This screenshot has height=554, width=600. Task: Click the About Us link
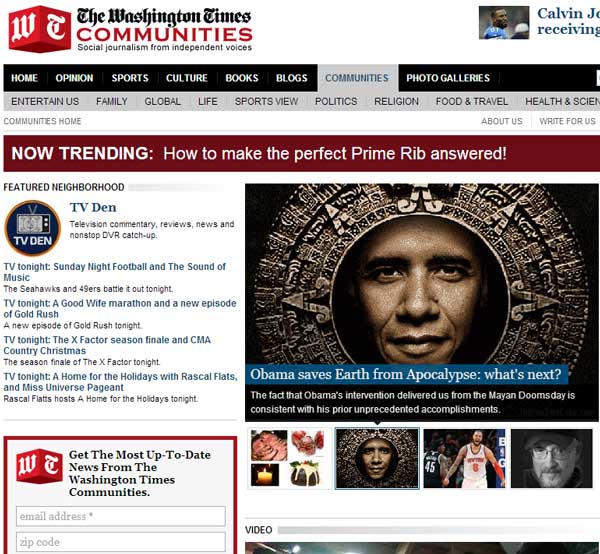pos(502,121)
